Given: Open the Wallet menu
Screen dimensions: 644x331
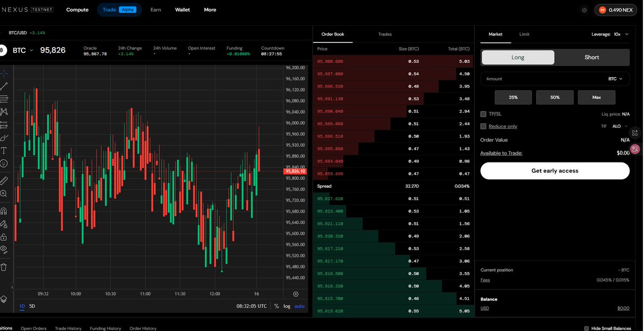Looking at the screenshot, I should 182,10.
